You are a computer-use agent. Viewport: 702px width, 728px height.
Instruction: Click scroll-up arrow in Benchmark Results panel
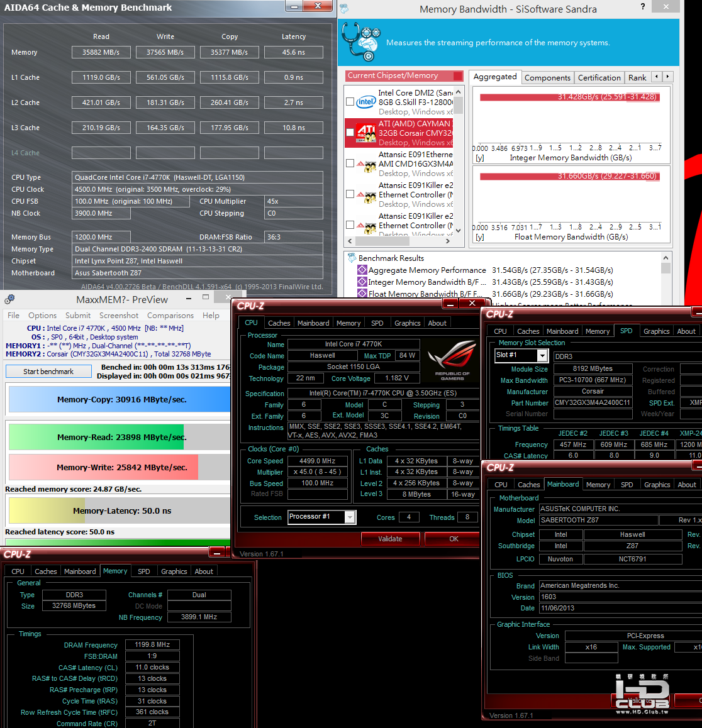tap(666, 258)
